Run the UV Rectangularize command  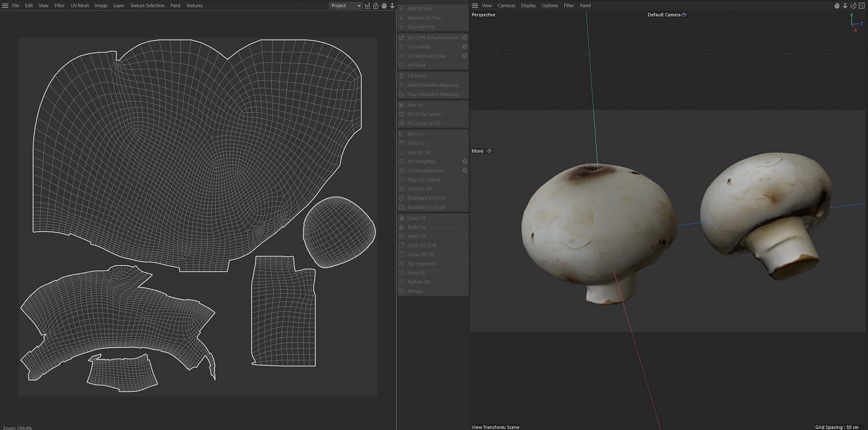tap(429, 171)
